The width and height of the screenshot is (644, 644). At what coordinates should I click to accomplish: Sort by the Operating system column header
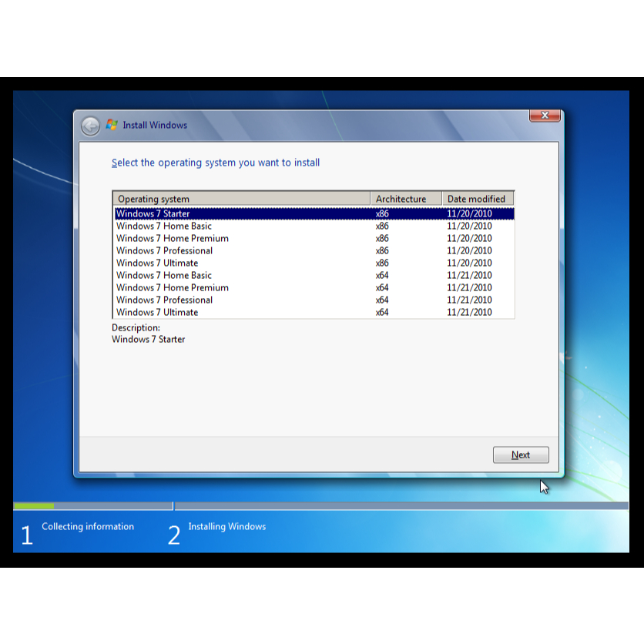click(x=242, y=199)
